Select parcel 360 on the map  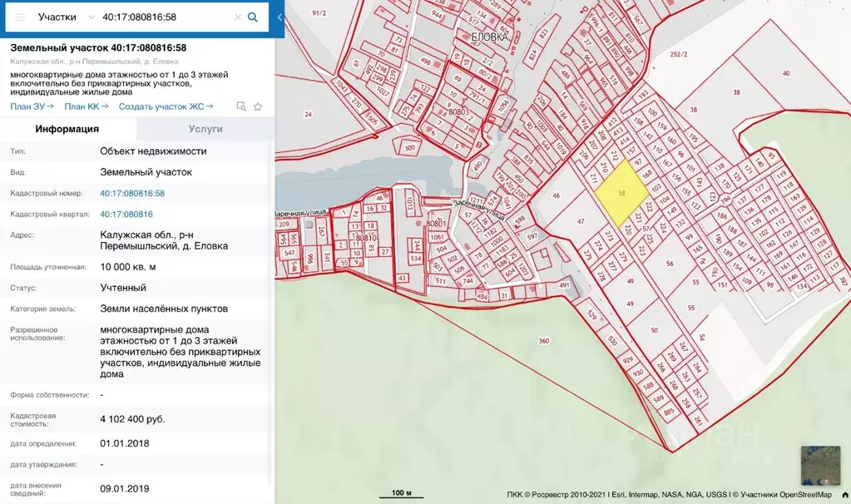(544, 341)
